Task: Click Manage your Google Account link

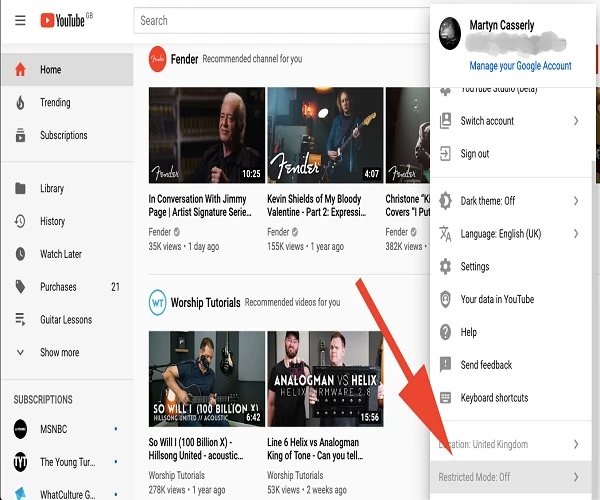Action: [520, 66]
